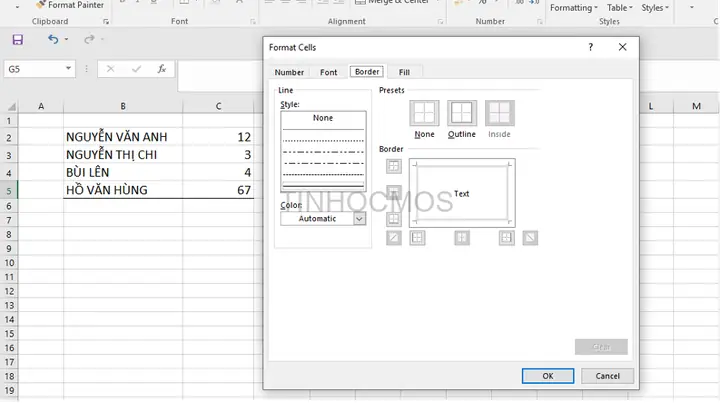Viewport: 720px width, 403px height.
Task: Select cell NGUYỄN VĂN ANH
Action: pyautogui.click(x=123, y=137)
